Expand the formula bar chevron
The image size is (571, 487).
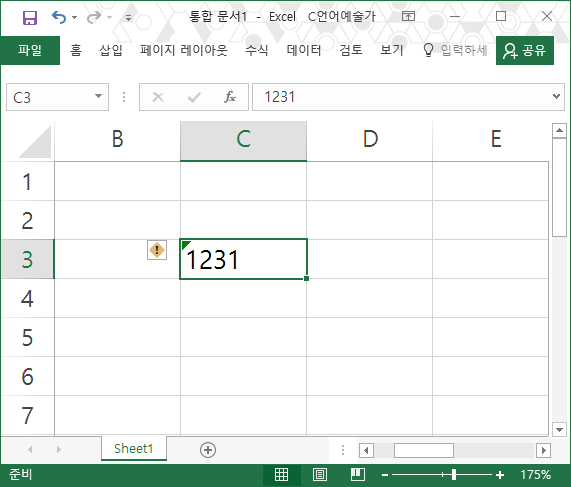point(556,96)
